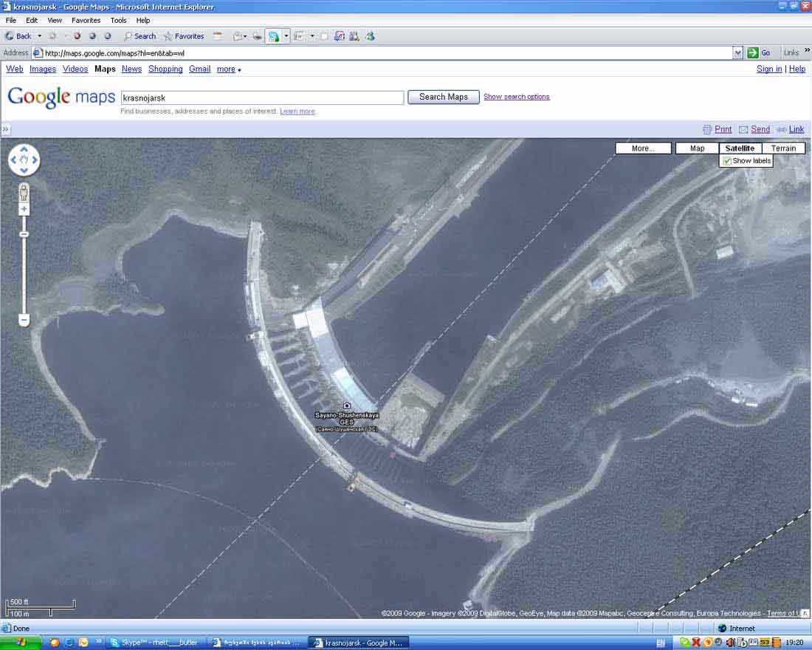Expand the left panel with the double chevron
This screenshot has width=812, height=650.
6,129
